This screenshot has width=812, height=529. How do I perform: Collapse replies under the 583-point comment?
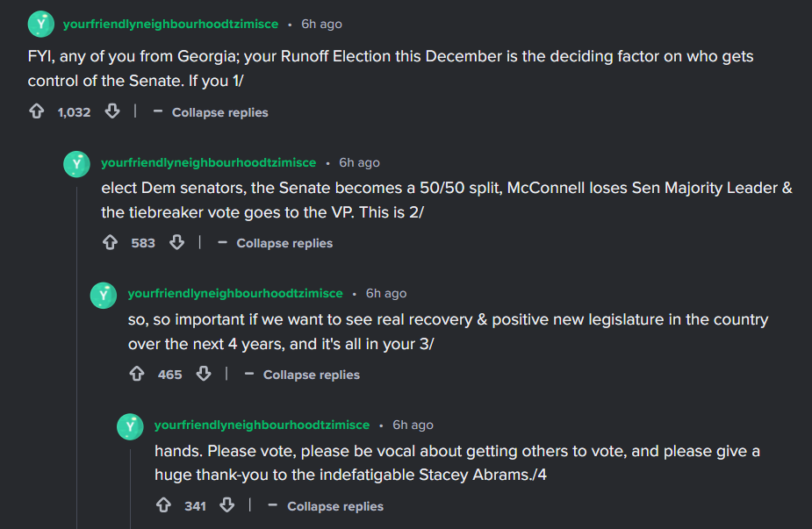pos(275,243)
